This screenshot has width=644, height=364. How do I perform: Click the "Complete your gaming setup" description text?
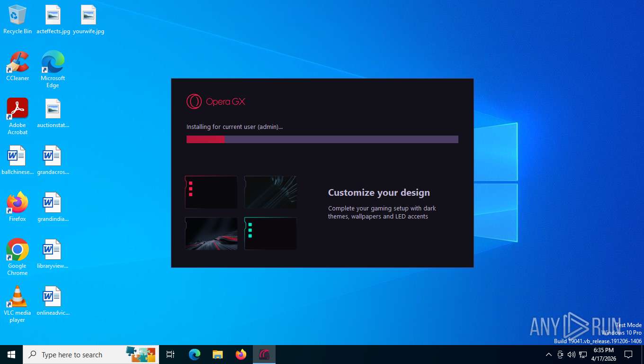pyautogui.click(x=382, y=212)
